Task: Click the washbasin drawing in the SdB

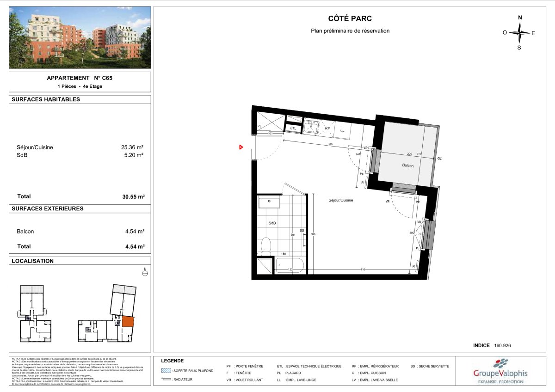Action: pyautogui.click(x=269, y=202)
